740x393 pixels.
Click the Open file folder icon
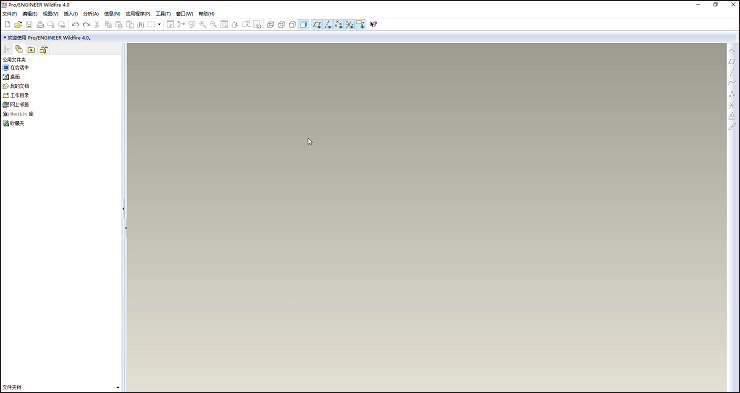(x=18, y=25)
